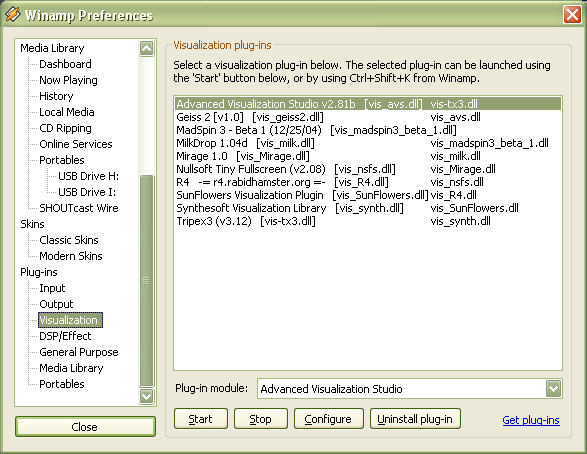Select Nullsoft Tiny Fullscreen (v2.08) plug-in

click(368, 169)
